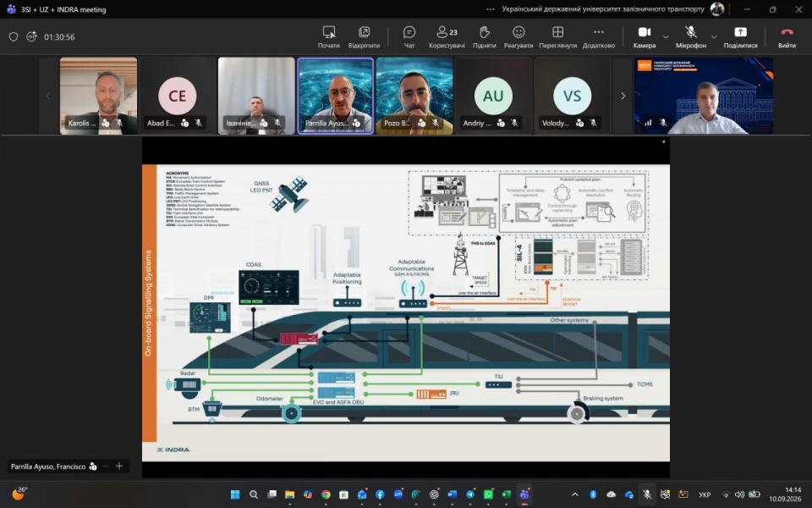Share screen using Поділитися button
This screenshot has height=508, width=812.
741,36
